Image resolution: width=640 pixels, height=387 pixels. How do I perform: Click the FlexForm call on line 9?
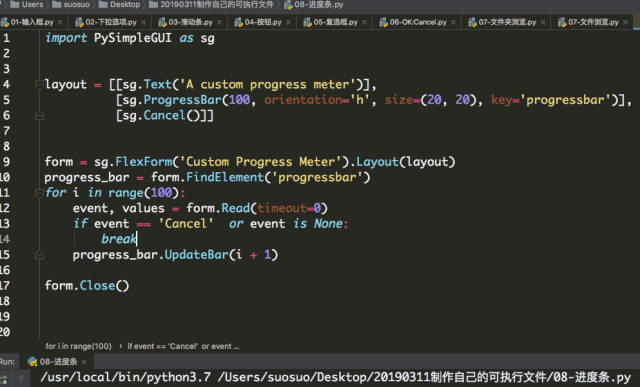(144, 162)
